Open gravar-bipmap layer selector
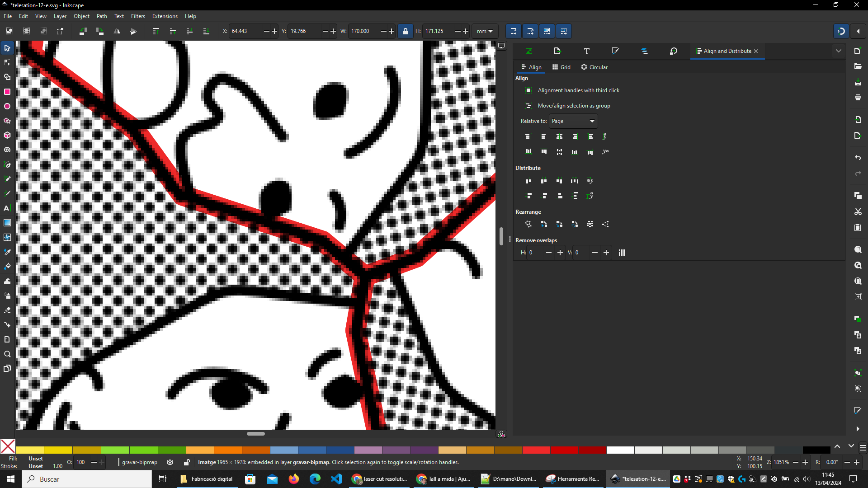 tap(137, 462)
